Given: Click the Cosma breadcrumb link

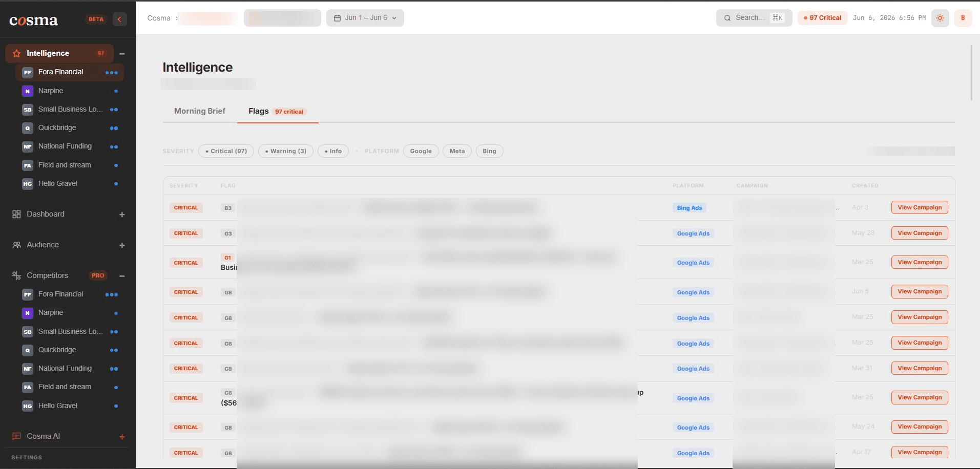Looking at the screenshot, I should (x=159, y=18).
